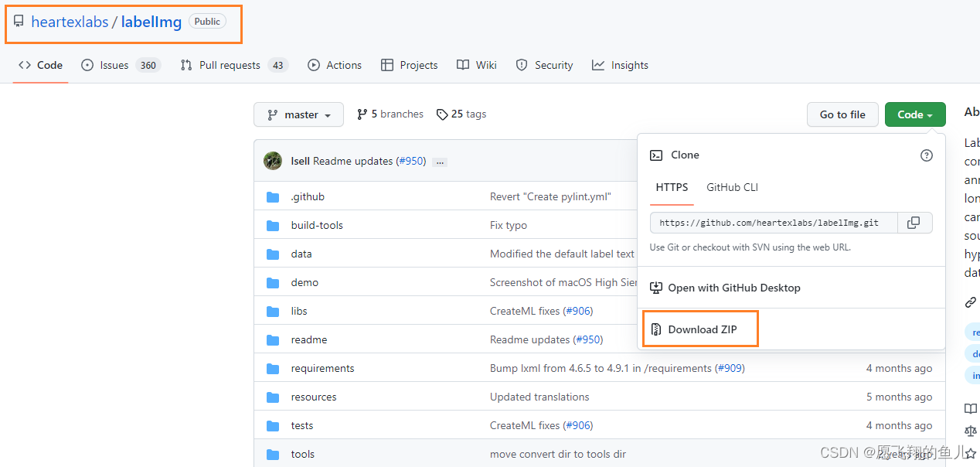Image resolution: width=980 pixels, height=467 pixels.
Task: Click the folder icon beside .github
Action: pos(273,196)
